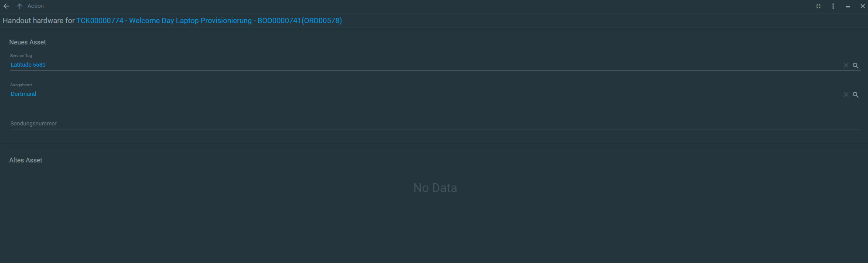Search for a Service Tag asset
Image resolution: width=868 pixels, height=263 pixels.
click(856, 65)
